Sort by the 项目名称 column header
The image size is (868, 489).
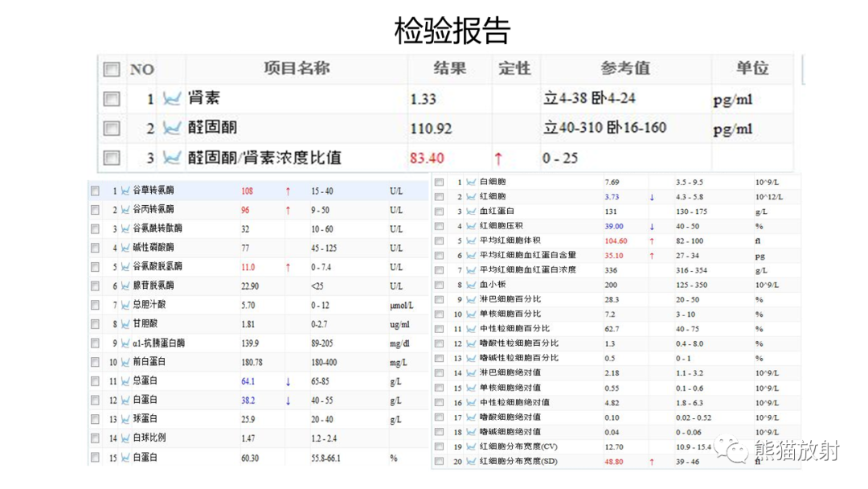[297, 68]
